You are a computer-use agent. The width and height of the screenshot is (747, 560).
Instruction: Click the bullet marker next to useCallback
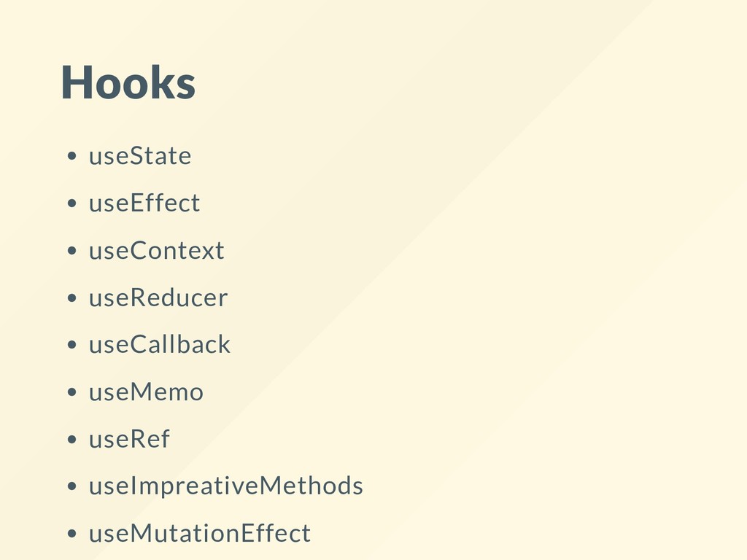pyautogui.click(x=72, y=345)
